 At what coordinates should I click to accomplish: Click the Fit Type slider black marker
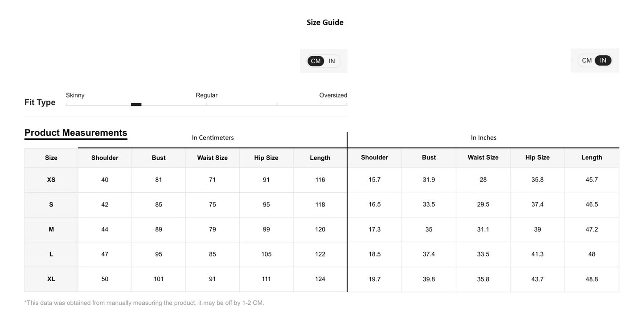point(136,105)
